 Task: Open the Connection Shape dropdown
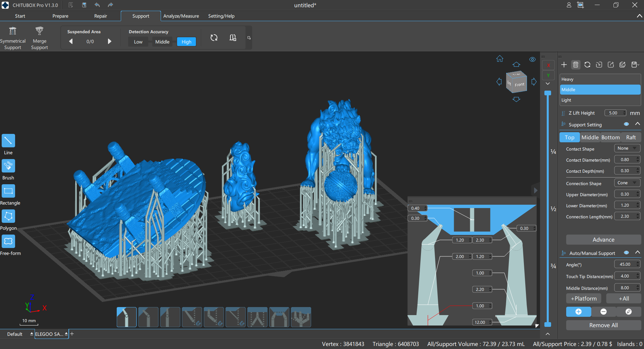(627, 183)
